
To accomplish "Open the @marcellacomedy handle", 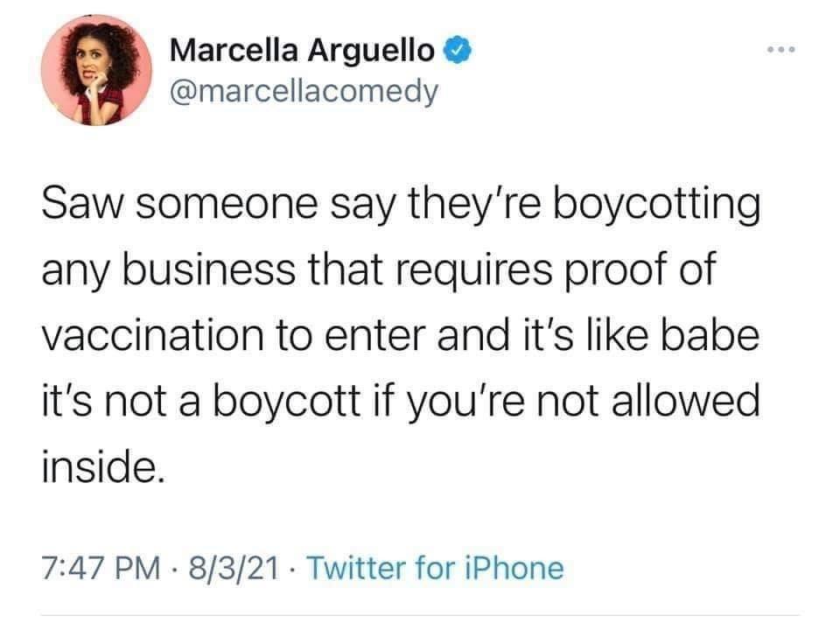I will 304,90.
